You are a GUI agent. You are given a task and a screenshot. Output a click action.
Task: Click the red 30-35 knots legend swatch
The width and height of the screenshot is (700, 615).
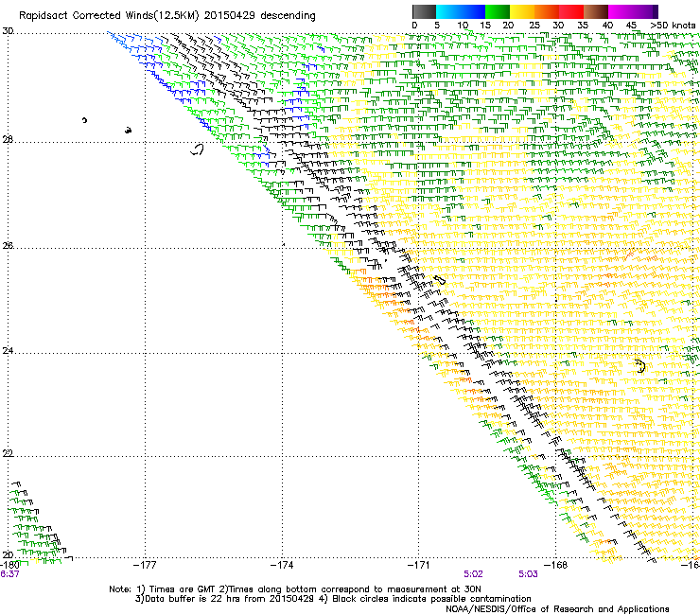pyautogui.click(x=571, y=11)
